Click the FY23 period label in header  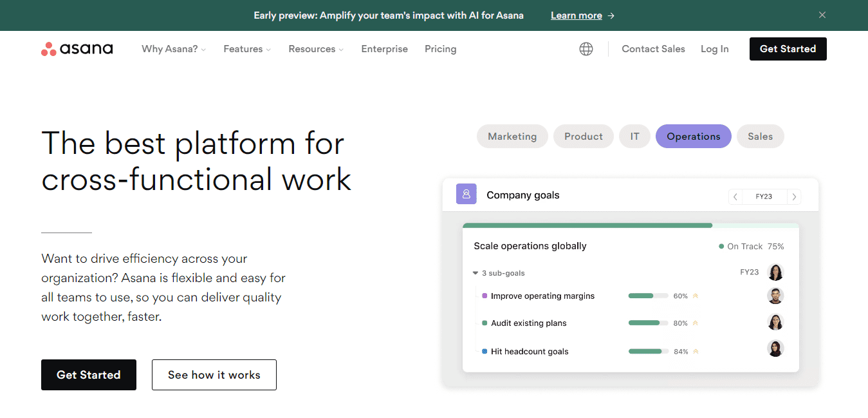click(x=764, y=197)
